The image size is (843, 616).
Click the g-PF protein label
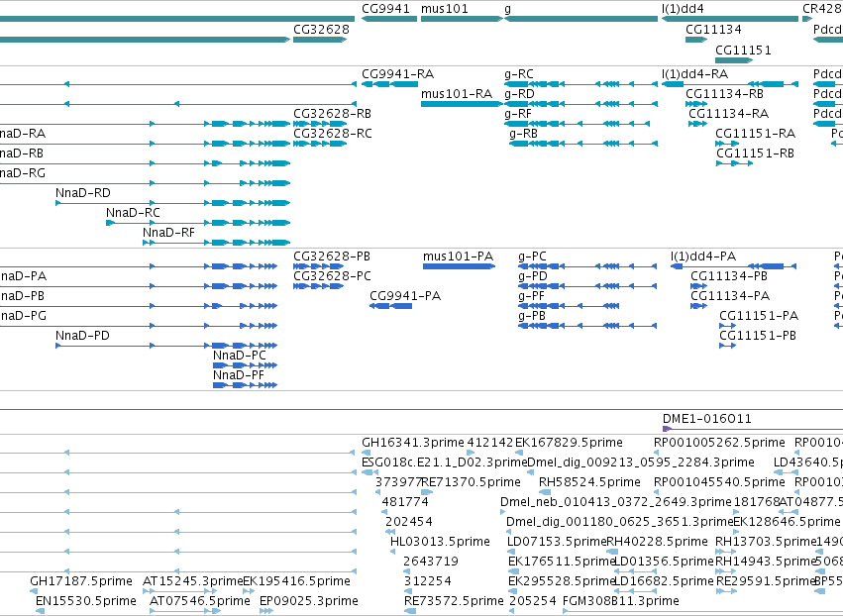point(531,296)
